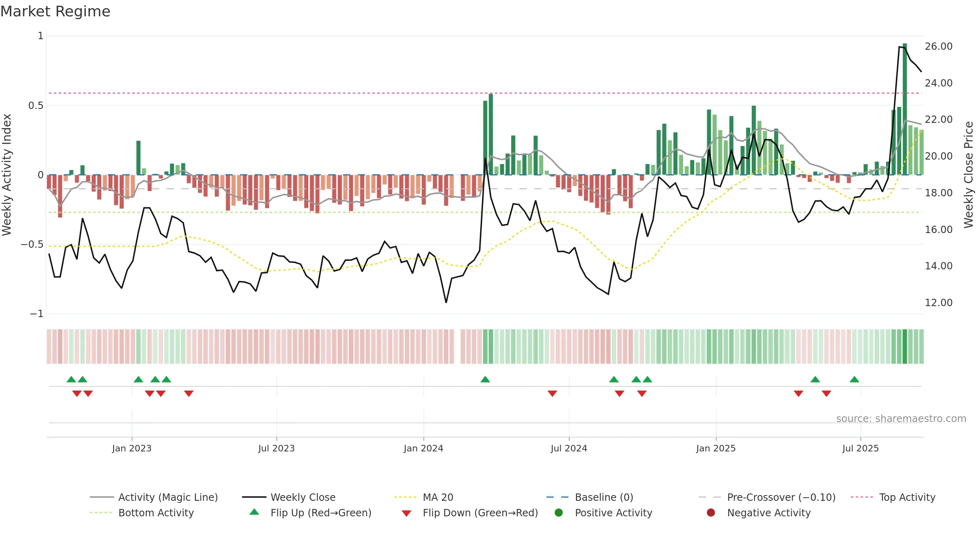
Task: Click the 12.00 price axis label
Action: [939, 303]
